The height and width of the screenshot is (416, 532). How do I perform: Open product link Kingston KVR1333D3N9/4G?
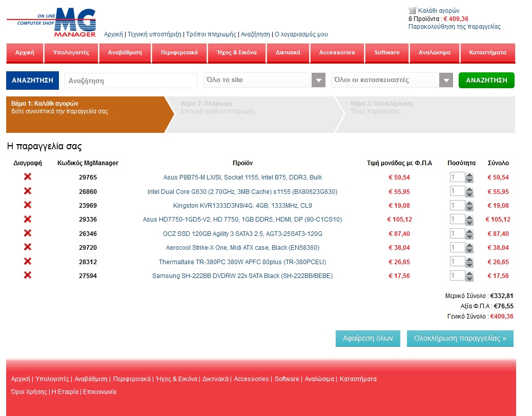242,206
